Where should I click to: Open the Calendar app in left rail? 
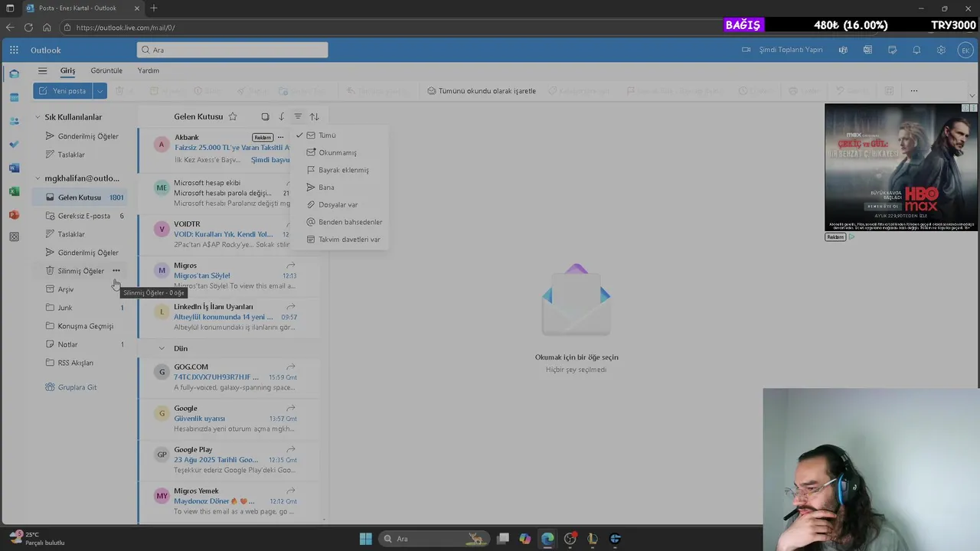click(x=14, y=97)
